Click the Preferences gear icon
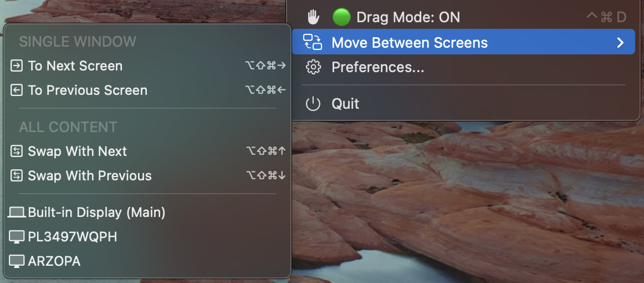Viewport: 644px width, 283px height. click(313, 68)
